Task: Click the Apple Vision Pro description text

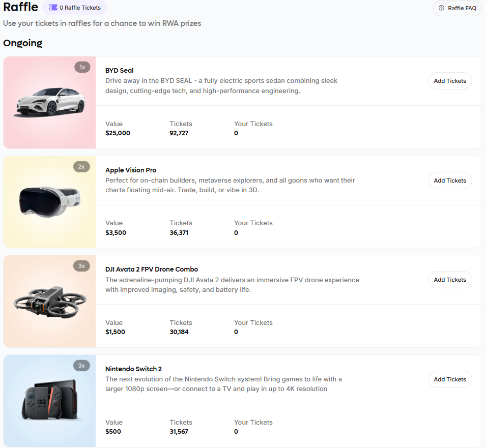Action: (230, 185)
